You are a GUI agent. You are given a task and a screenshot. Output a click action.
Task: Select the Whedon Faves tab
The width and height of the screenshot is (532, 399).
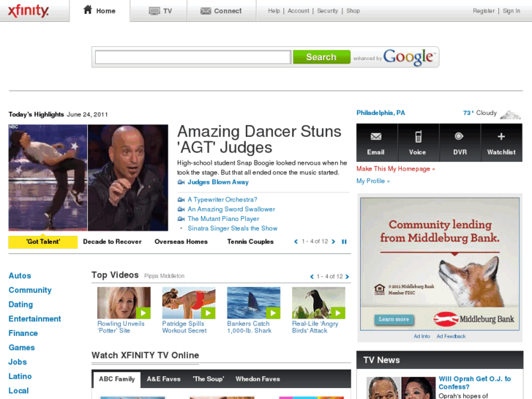258,379
